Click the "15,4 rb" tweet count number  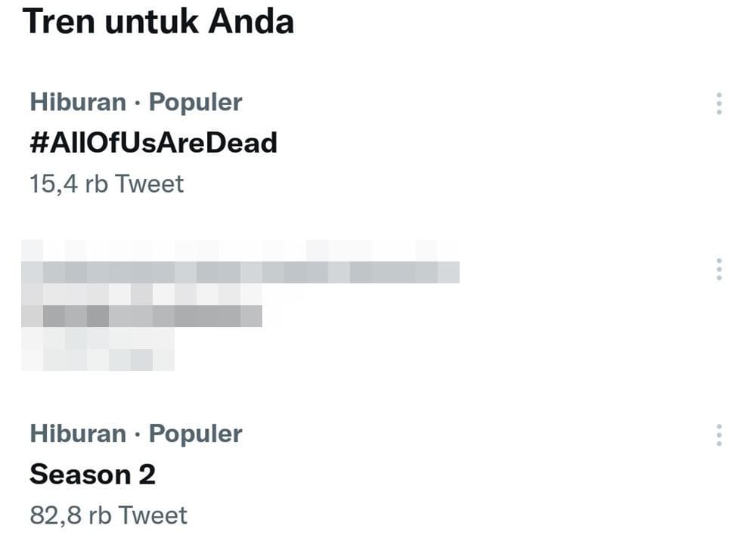[x=68, y=184]
